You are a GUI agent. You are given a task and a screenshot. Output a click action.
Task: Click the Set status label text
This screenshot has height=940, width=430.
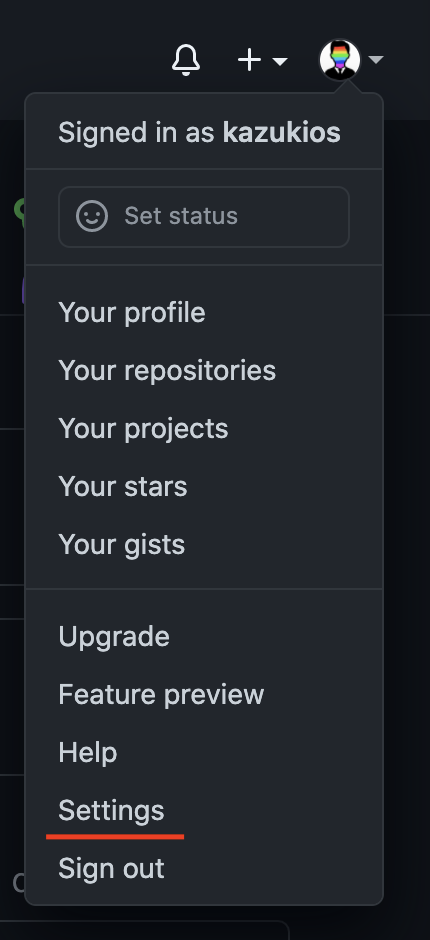pyautogui.click(x=181, y=216)
